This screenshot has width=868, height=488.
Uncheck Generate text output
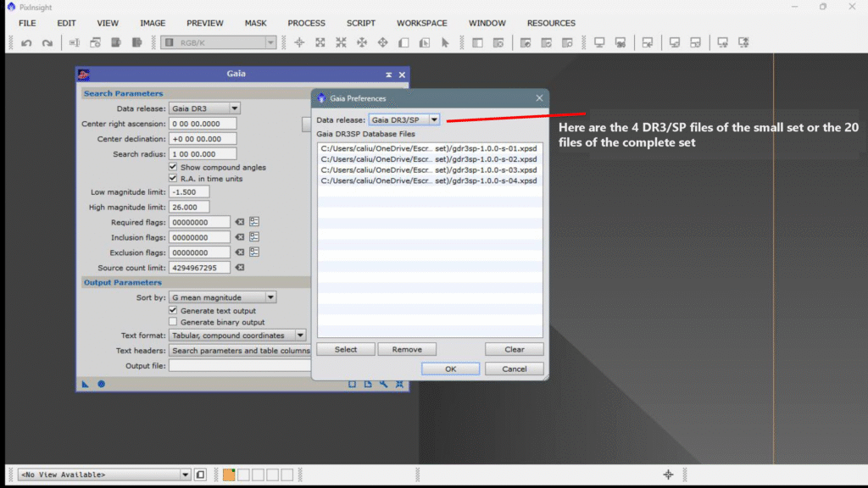tap(174, 311)
